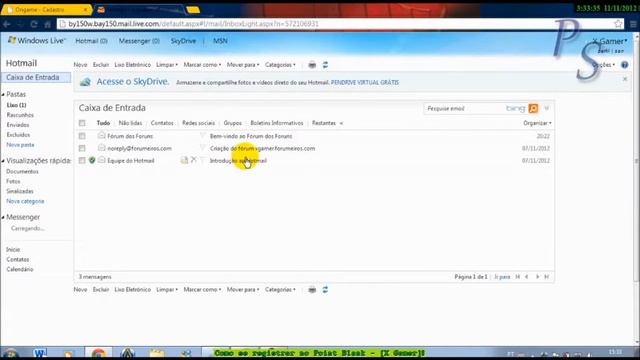Click Novo in the top toolbar
This screenshot has width=640, height=360.
click(x=80, y=65)
